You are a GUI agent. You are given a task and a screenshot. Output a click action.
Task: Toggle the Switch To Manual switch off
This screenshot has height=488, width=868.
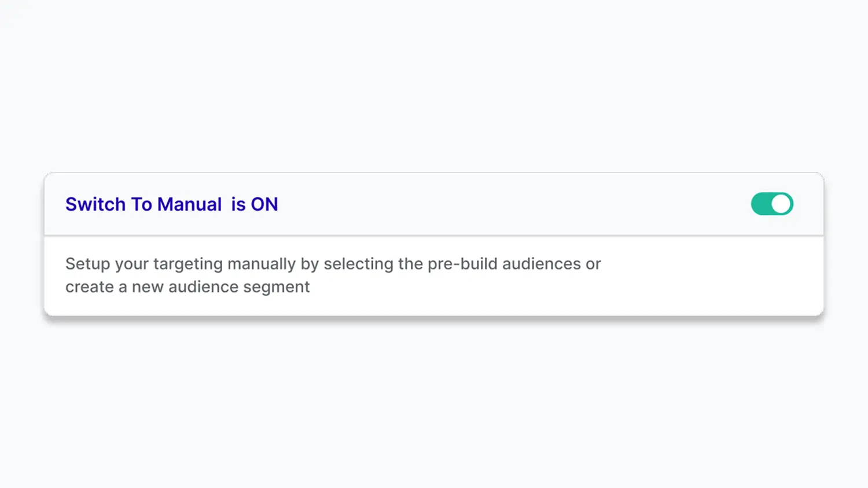772,204
